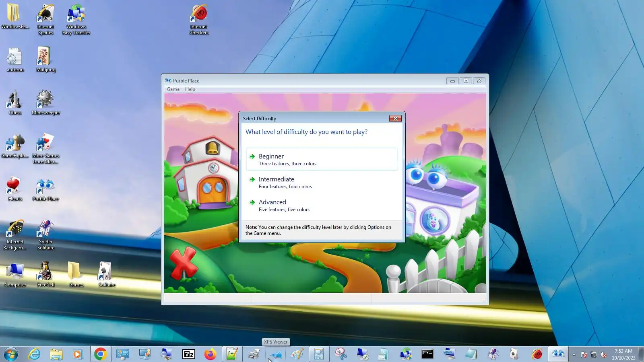Click the muted volume tray icon
This screenshot has width=644, height=362.
pos(603,354)
